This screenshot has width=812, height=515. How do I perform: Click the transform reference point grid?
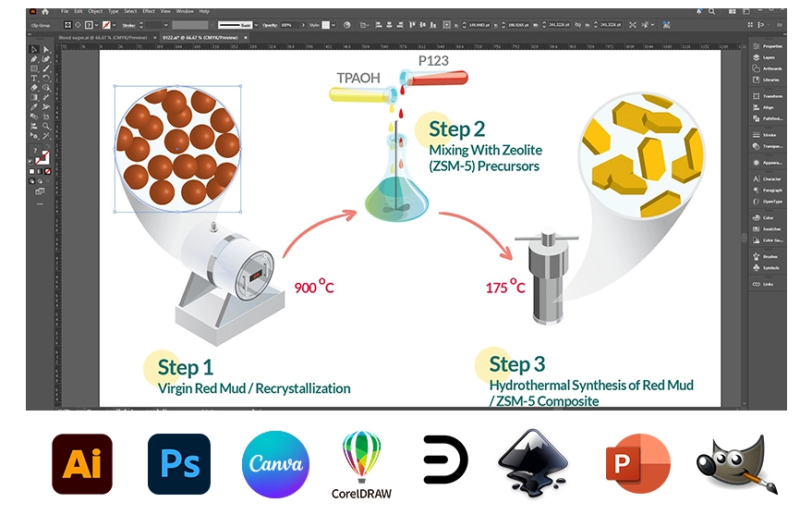[x=446, y=24]
